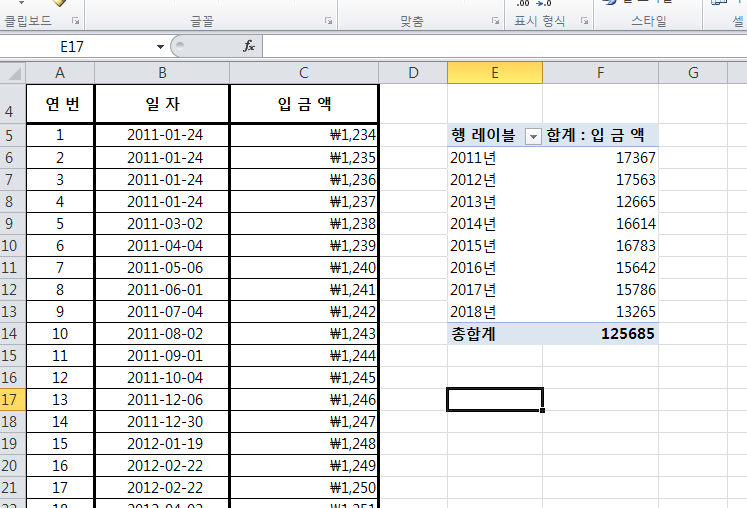Click the date cell 2012-01-19
Screen dimensions: 747x508
click(x=162, y=443)
